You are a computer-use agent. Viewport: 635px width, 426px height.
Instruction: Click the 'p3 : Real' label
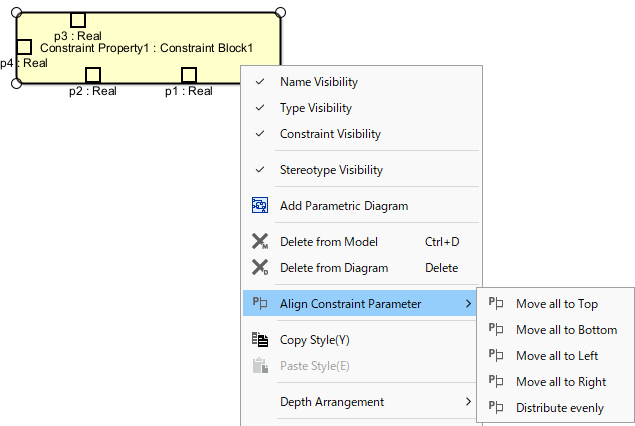(78, 36)
